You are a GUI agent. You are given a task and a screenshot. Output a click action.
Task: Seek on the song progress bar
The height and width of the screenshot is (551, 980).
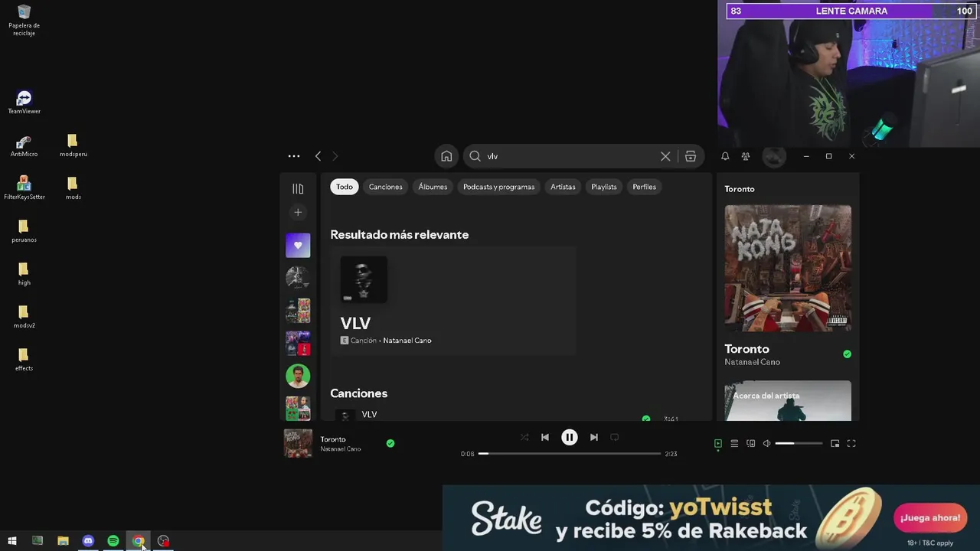pos(570,454)
